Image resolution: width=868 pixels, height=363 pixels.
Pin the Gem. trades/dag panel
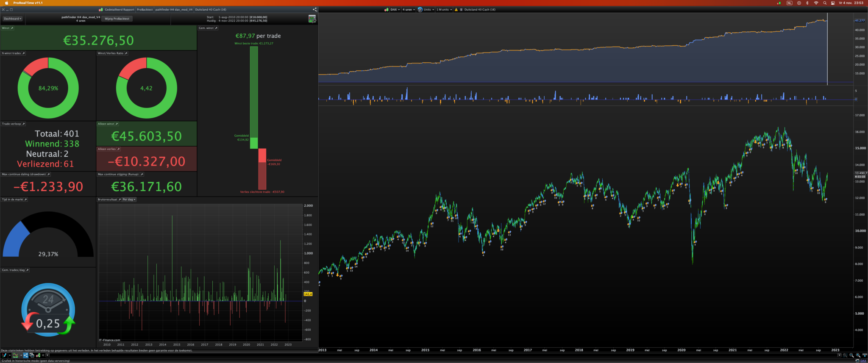(28, 270)
